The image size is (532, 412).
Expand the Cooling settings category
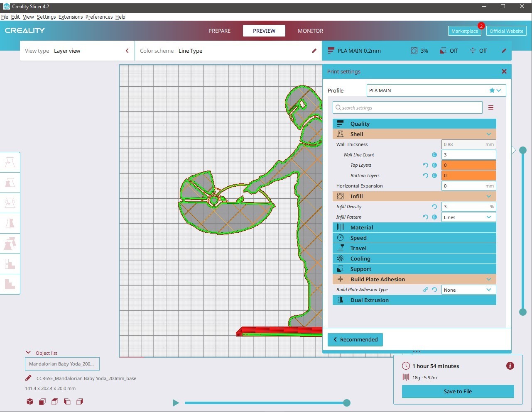point(414,258)
